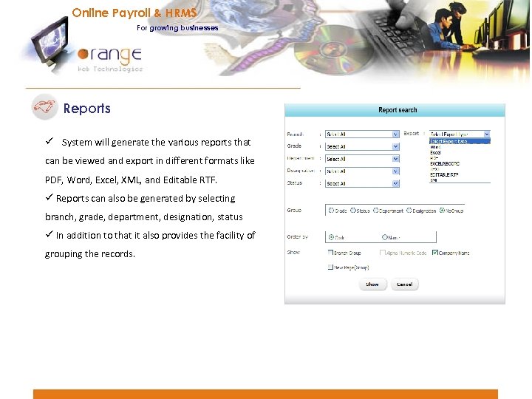Click the 'Online Payroll & HRMS' title
The height and width of the screenshot is (399, 532).
[x=134, y=13]
